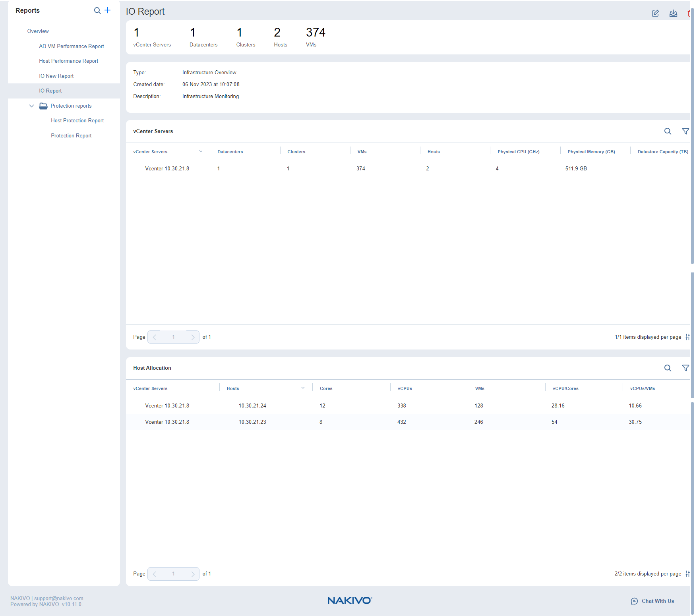
Task: Open Hosts column sort dropdown arrow
Action: [x=303, y=388]
